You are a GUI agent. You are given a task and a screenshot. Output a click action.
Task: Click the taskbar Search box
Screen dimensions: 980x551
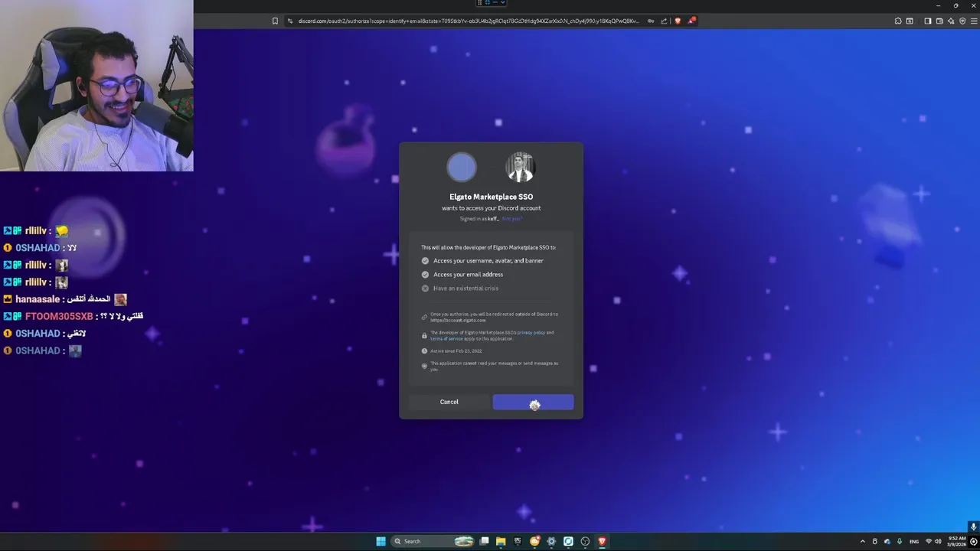pyautogui.click(x=433, y=541)
